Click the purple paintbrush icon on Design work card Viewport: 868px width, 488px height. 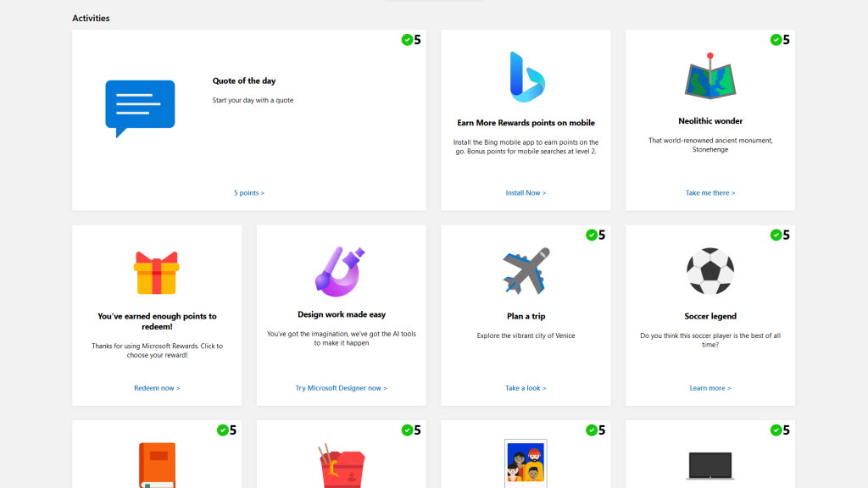pos(340,271)
